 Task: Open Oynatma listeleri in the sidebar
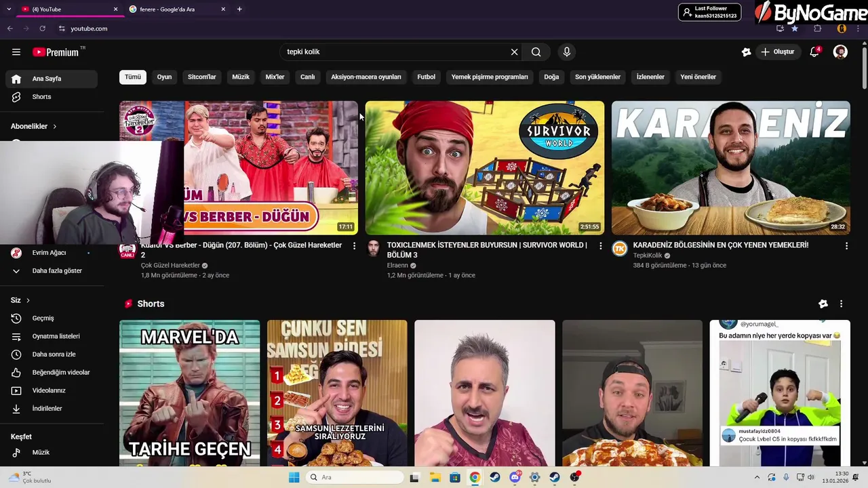[x=52, y=336]
